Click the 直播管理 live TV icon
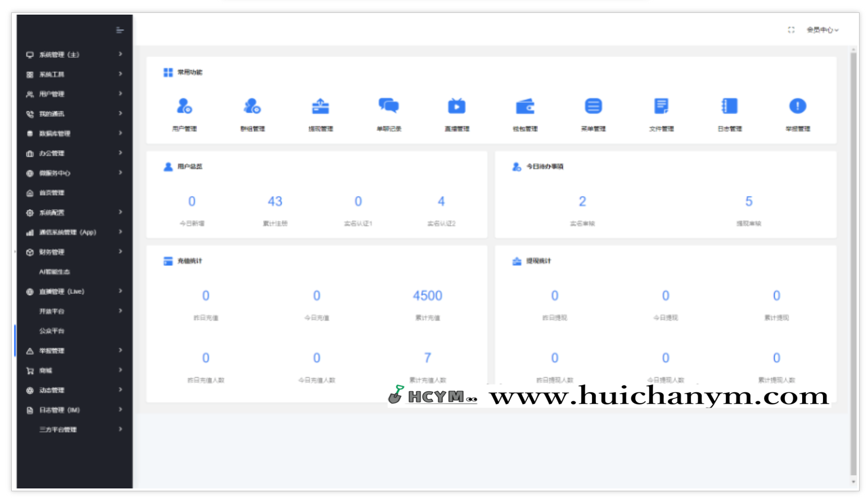The image size is (868, 498). coord(456,106)
